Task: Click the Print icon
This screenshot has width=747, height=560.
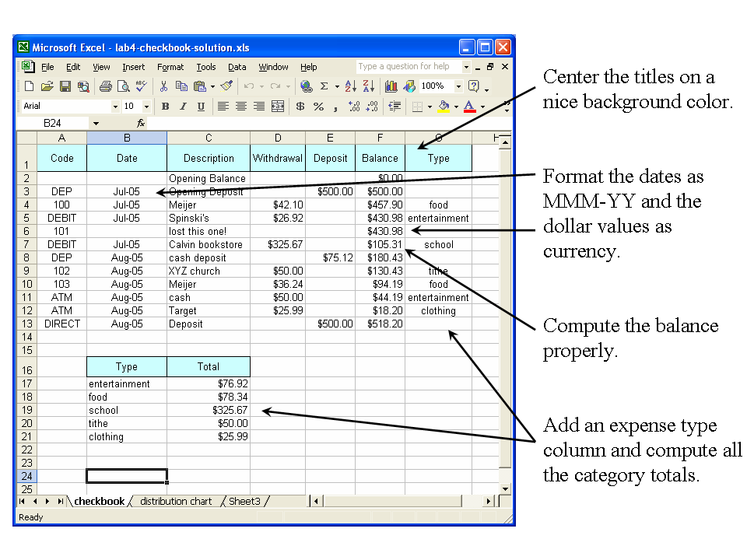Action: (105, 86)
